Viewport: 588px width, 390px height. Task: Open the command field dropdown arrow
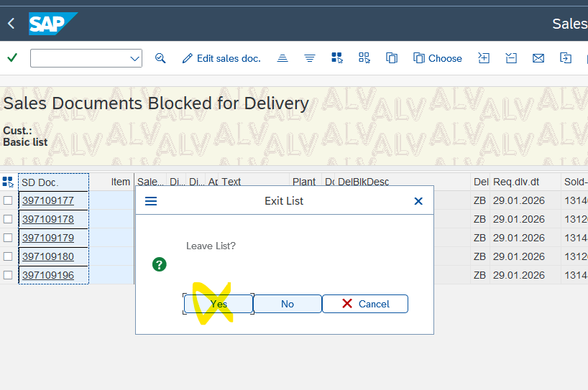[x=134, y=58]
